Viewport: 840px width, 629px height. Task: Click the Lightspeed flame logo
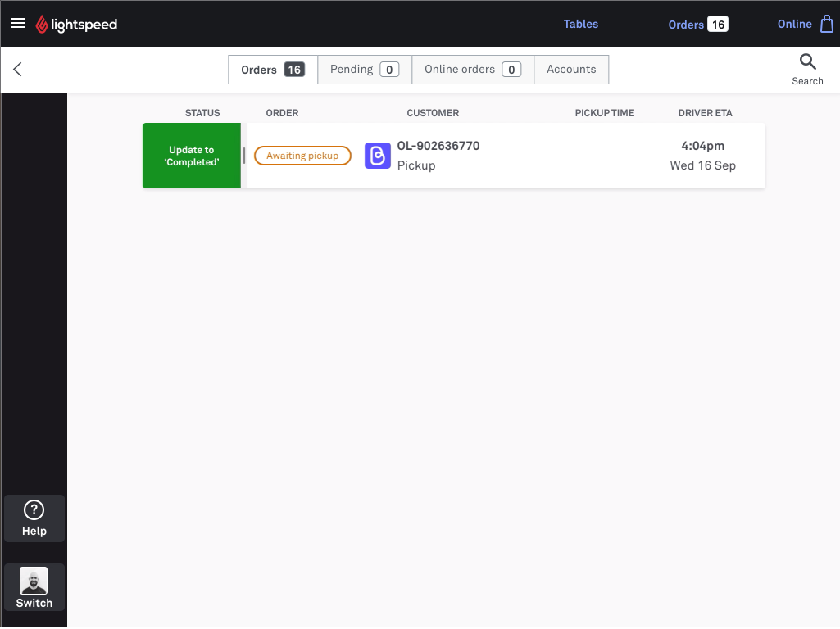pyautogui.click(x=42, y=24)
